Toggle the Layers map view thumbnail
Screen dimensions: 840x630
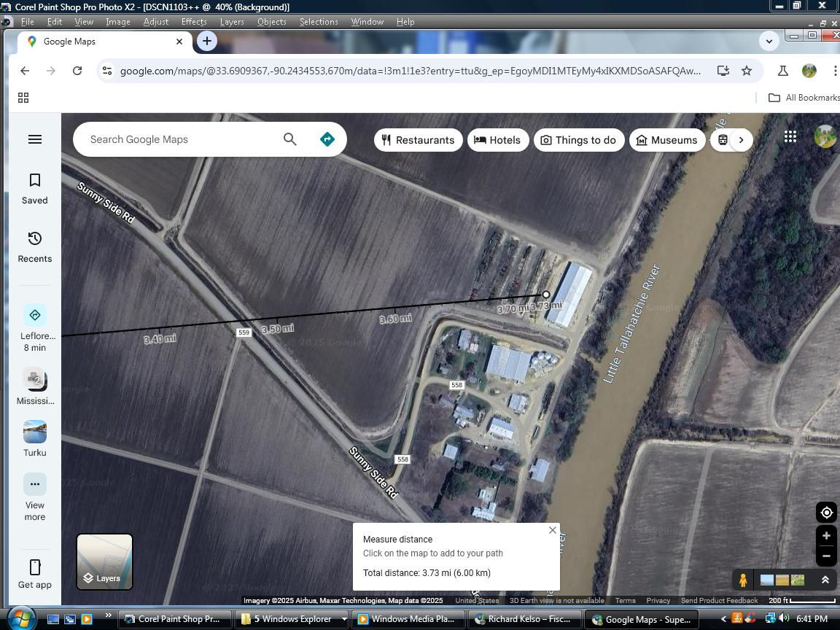tap(105, 561)
